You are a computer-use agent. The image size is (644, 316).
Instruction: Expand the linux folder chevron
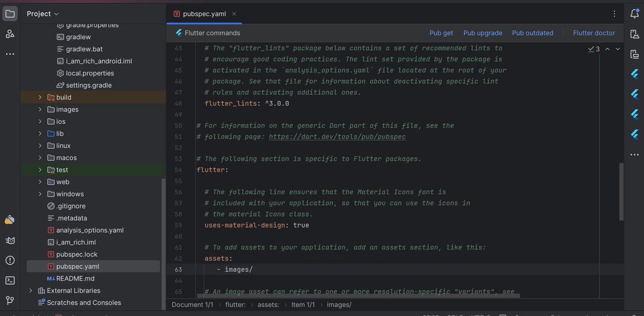(40, 146)
